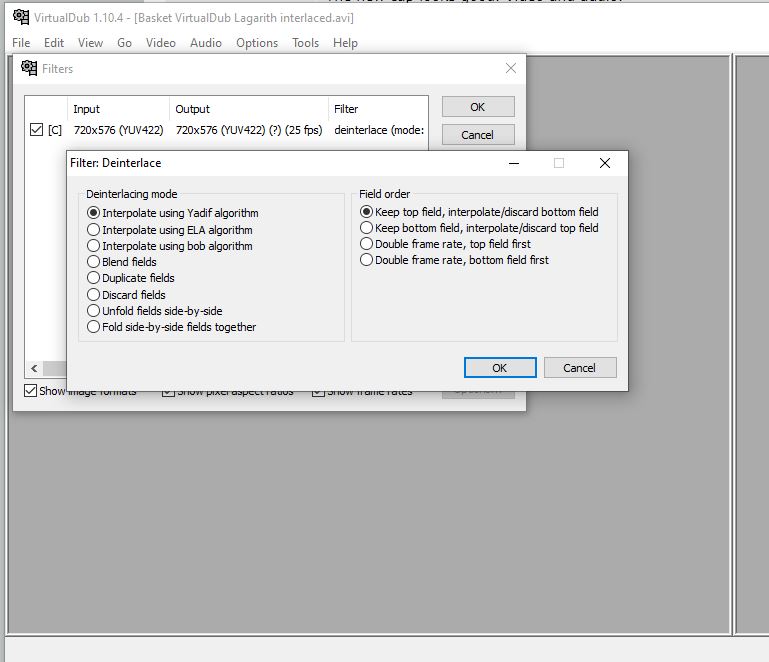Select Interpolate using bob algorithm
Image resolution: width=769 pixels, height=662 pixels.
[x=170, y=246]
